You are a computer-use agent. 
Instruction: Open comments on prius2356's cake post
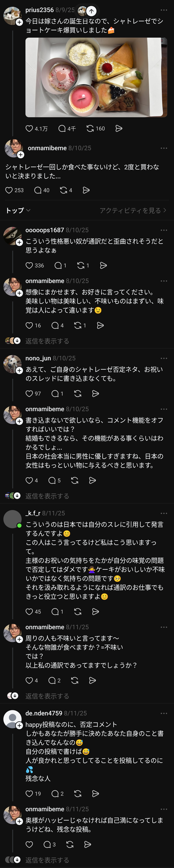click(x=62, y=128)
